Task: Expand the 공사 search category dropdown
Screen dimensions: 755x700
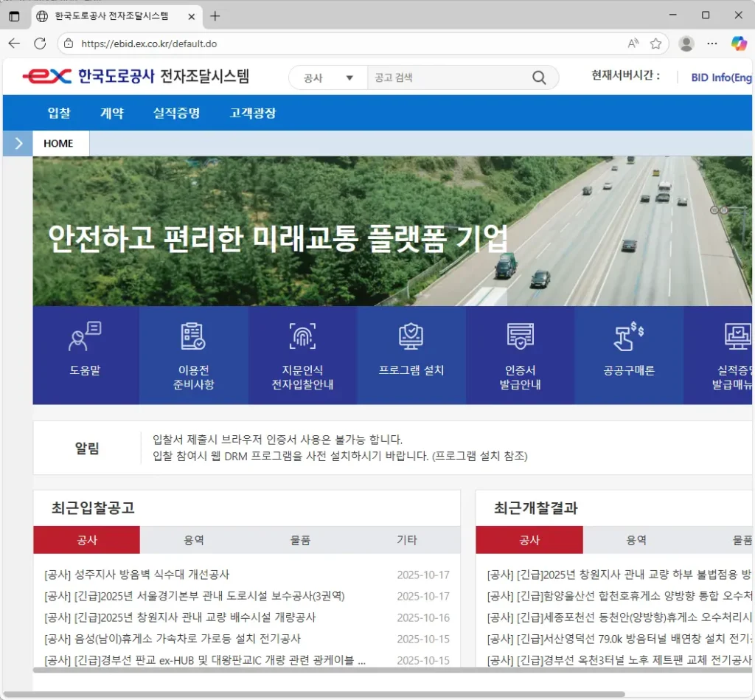Action: (x=328, y=77)
